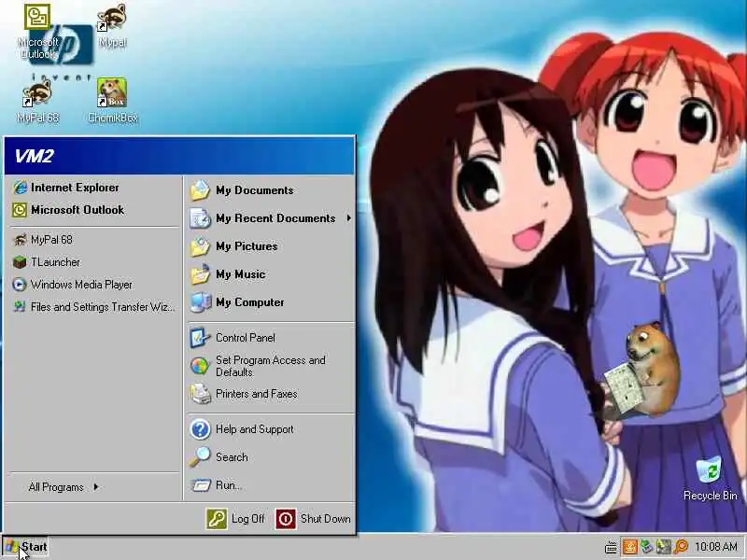Open My Documents folder
This screenshot has width=747, height=560.
coord(270,190)
